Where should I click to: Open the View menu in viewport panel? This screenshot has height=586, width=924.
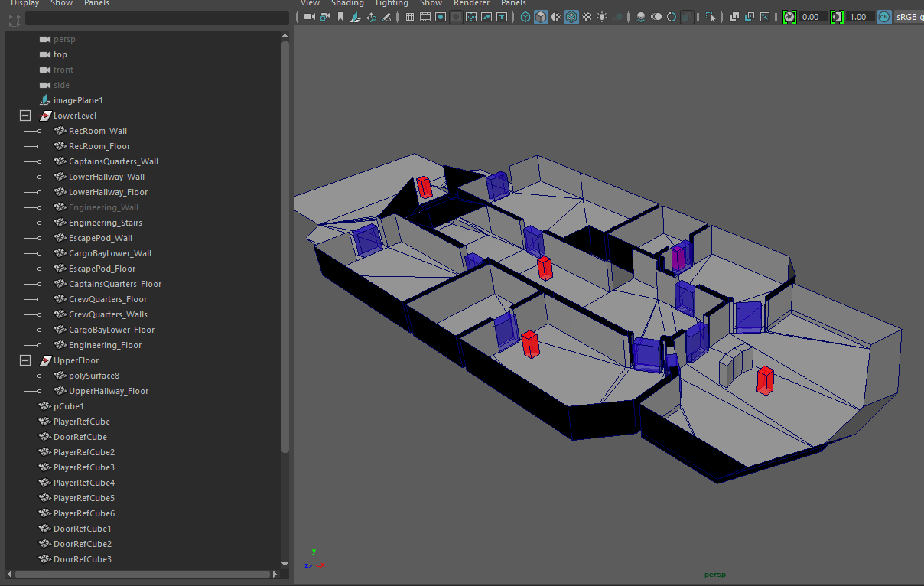click(310, 3)
